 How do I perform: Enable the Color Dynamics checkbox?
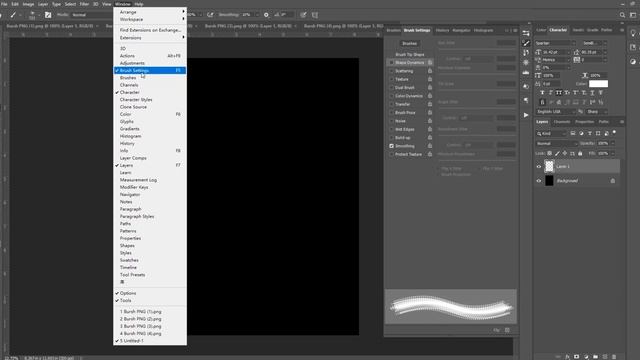click(391, 96)
